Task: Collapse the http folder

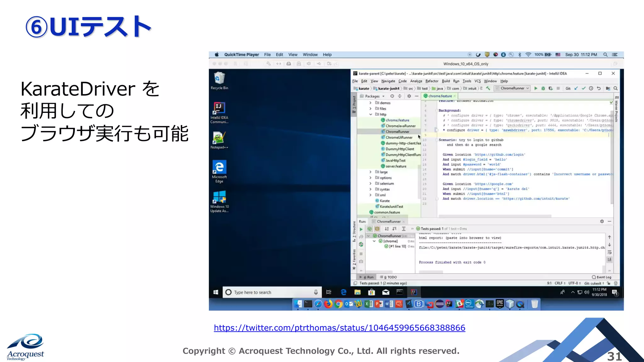Action: tap(370, 114)
